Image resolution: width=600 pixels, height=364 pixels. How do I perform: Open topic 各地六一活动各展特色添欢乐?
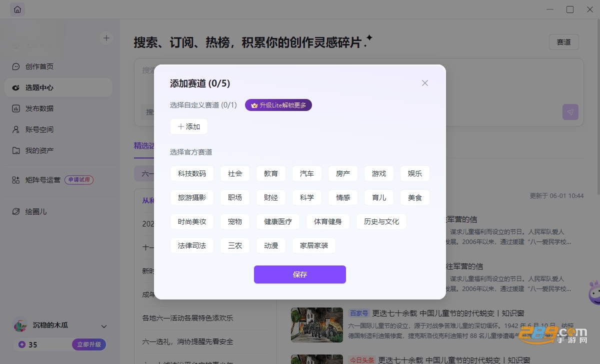187,318
